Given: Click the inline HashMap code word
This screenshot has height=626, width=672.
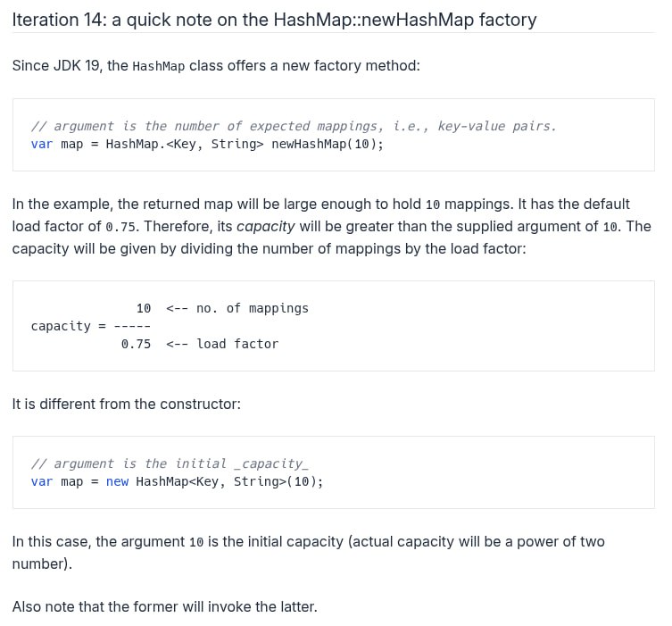Looking at the screenshot, I should click(x=159, y=66).
